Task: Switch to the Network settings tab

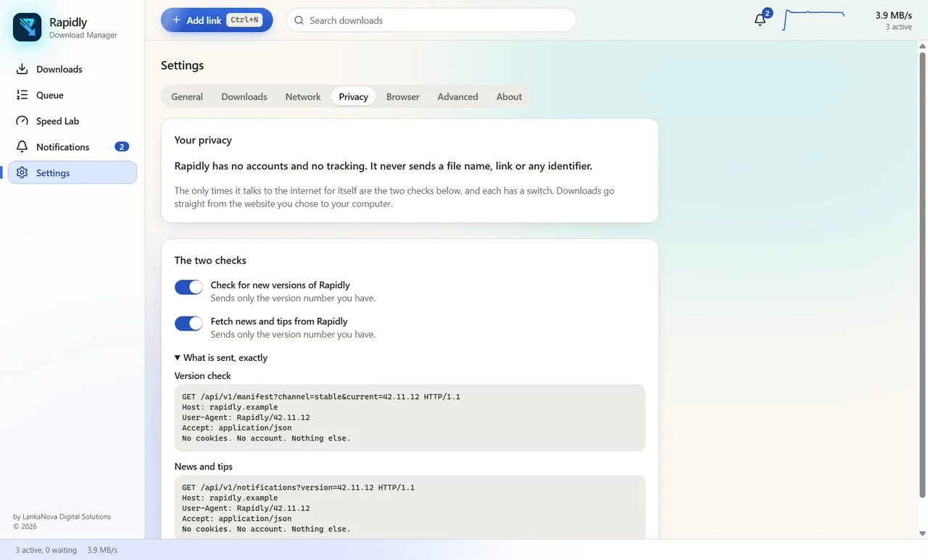Action: click(303, 97)
